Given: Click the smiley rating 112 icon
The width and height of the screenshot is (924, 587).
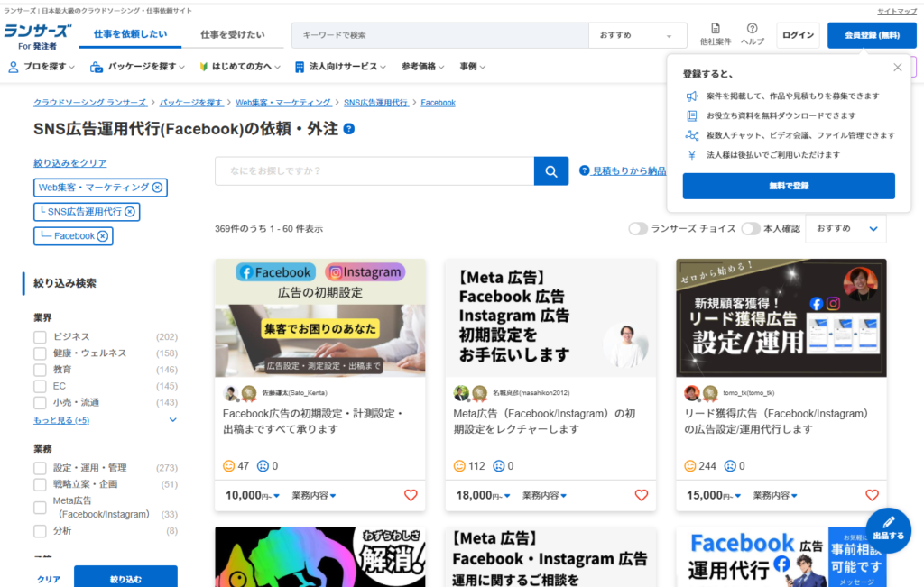Looking at the screenshot, I should pyautogui.click(x=459, y=465).
